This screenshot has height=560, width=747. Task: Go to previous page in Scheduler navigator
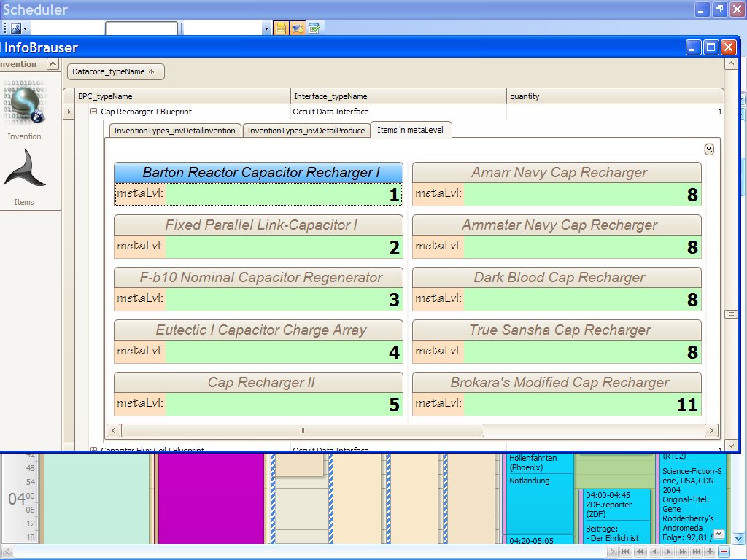[640, 551]
